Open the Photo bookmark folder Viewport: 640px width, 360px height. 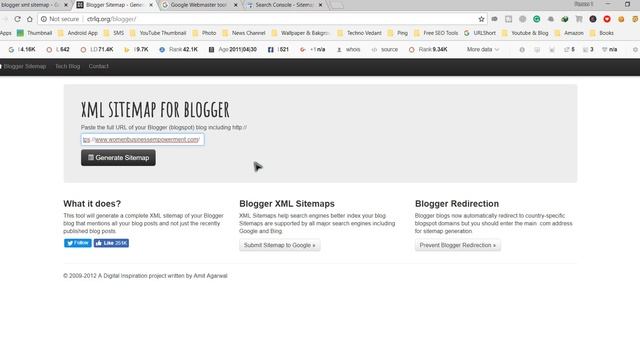click(x=204, y=33)
